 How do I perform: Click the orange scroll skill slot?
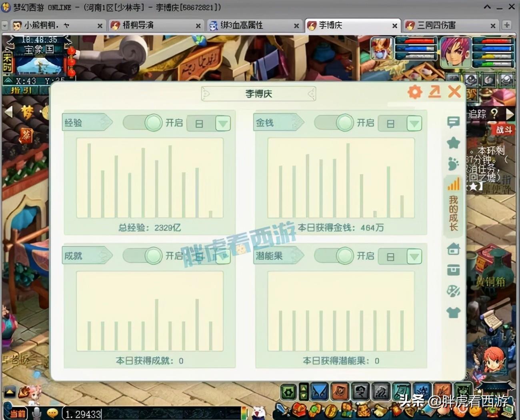tap(340, 392)
